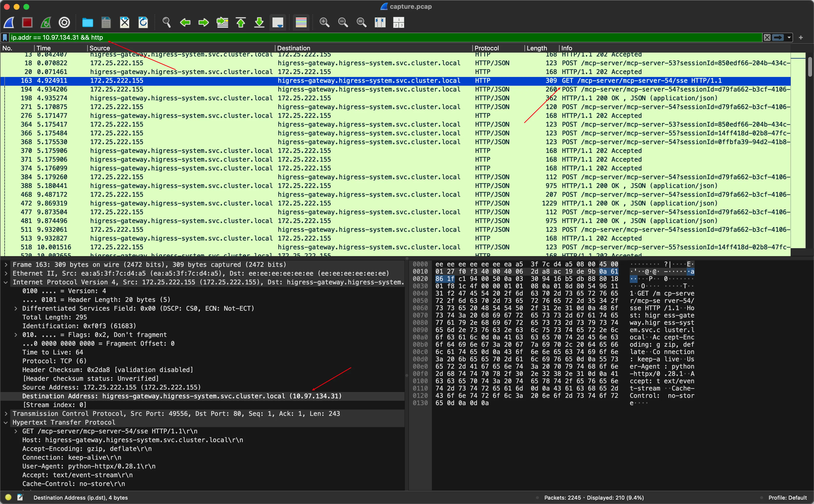This screenshot has height=504, width=814.
Task: Expand the GET /mcp-server/mcp-server-54/sse request line
Action: click(16, 431)
